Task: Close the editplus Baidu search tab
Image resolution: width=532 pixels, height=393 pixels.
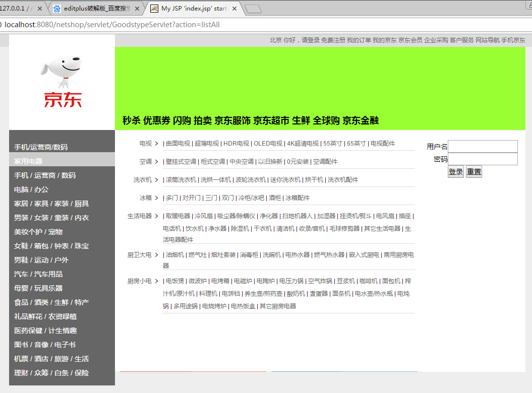Action: click(137, 9)
